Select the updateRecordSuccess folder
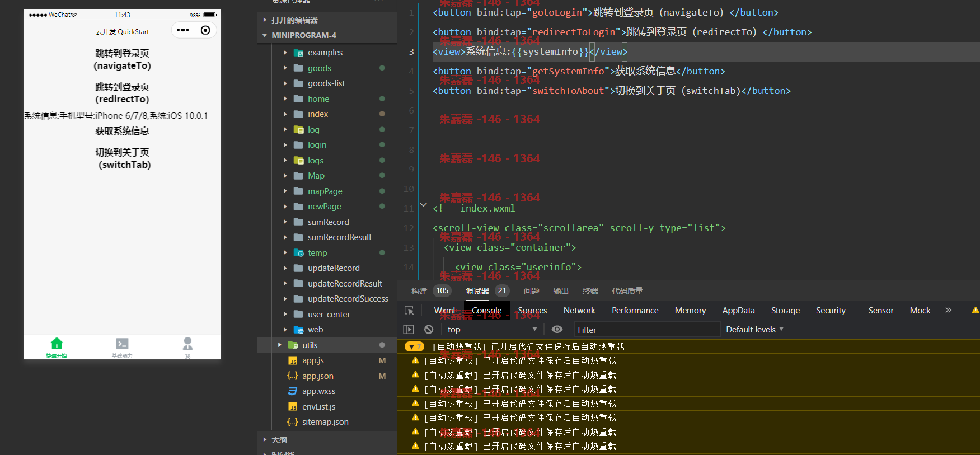 tap(348, 299)
